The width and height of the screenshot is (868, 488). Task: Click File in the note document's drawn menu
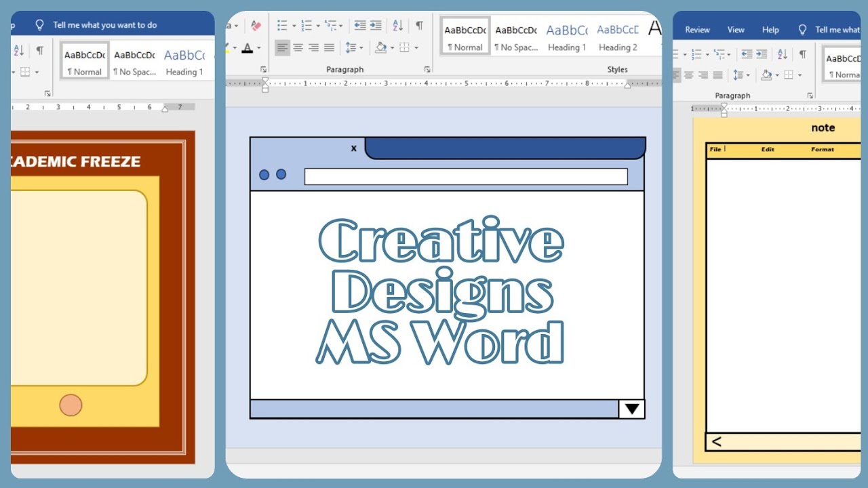click(715, 149)
